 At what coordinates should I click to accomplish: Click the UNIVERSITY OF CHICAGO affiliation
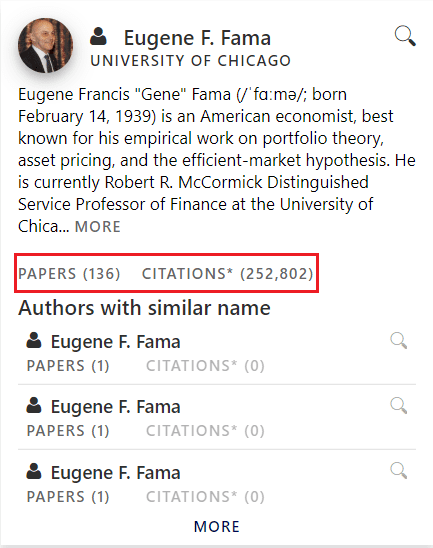click(190, 61)
